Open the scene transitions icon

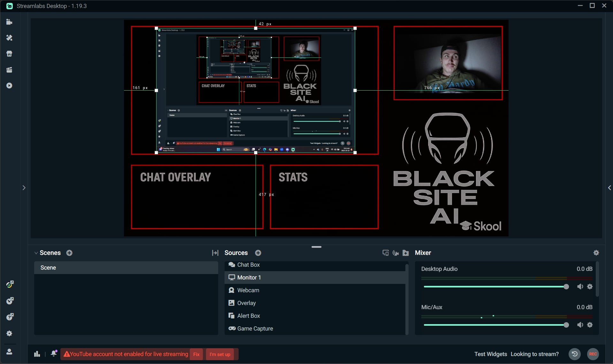[x=215, y=253]
